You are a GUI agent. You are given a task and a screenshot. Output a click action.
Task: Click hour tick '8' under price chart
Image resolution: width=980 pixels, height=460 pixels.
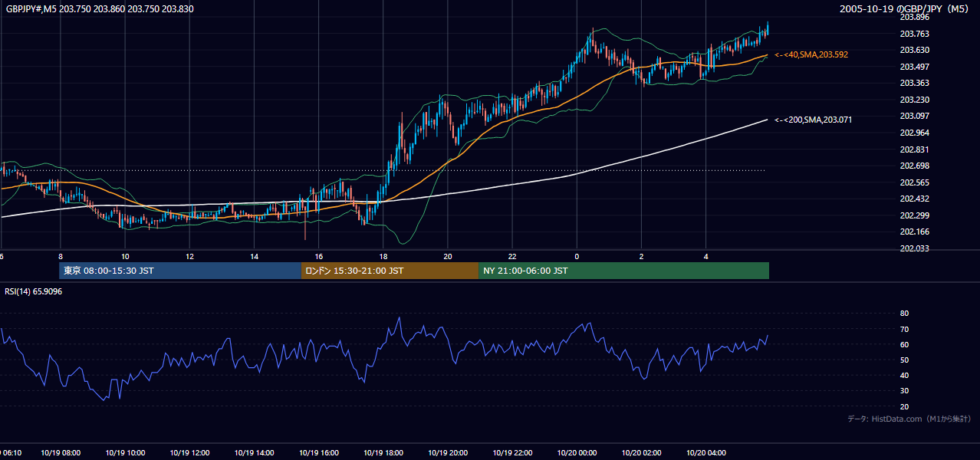60,257
